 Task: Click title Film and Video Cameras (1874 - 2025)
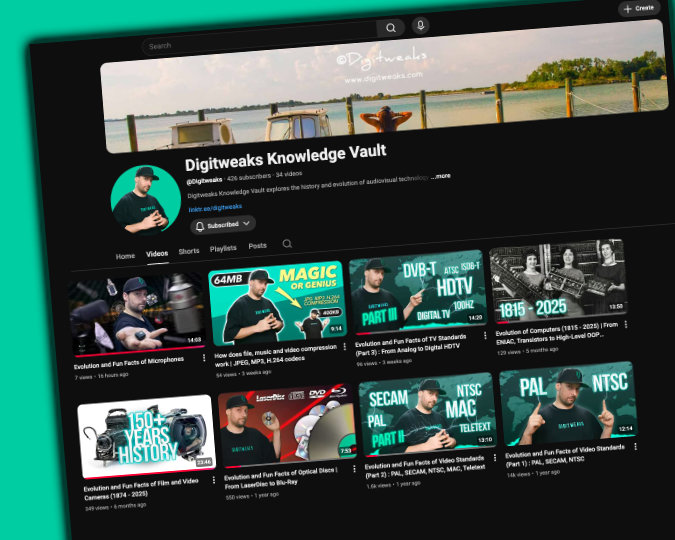(141, 489)
